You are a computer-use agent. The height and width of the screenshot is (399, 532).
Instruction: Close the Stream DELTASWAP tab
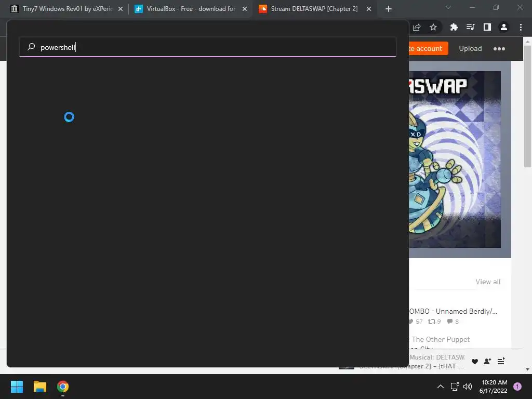click(x=369, y=9)
